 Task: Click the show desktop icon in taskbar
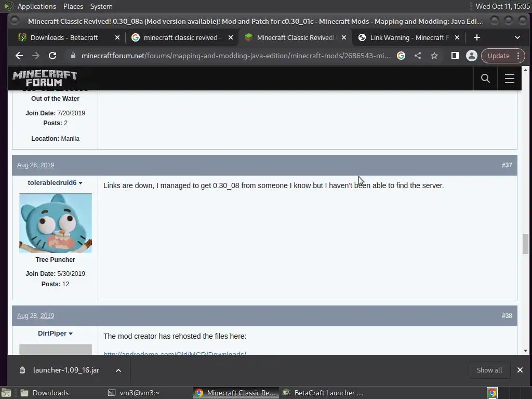pos(6,393)
